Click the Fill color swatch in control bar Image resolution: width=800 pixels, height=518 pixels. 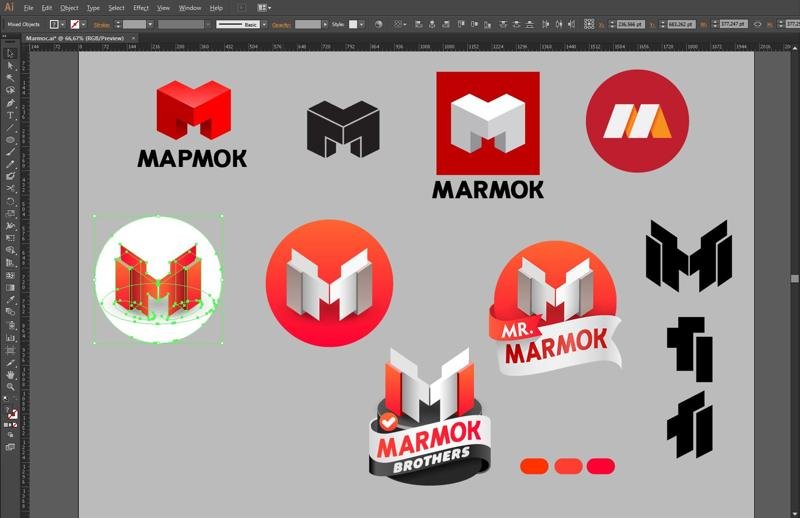click(55, 24)
